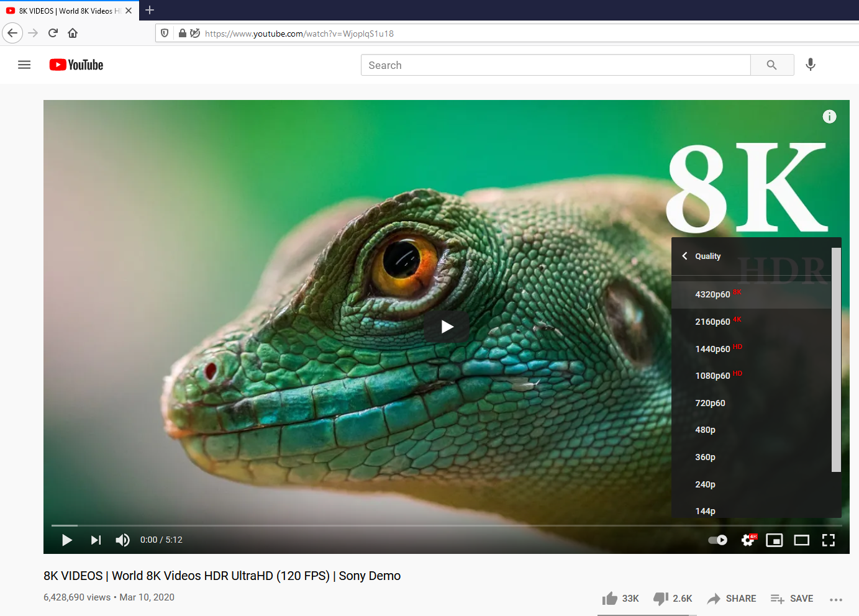Click the search magnifier button

coord(772,65)
